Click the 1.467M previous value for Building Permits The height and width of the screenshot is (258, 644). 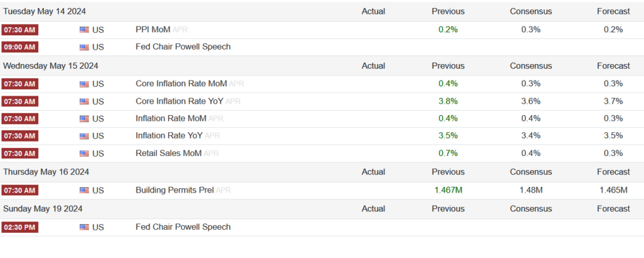448,190
